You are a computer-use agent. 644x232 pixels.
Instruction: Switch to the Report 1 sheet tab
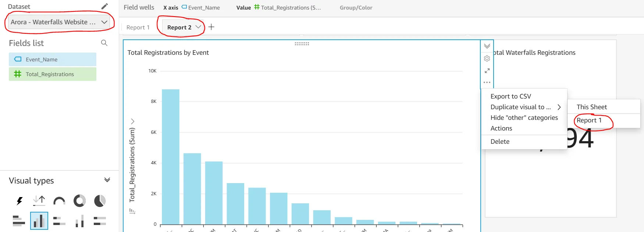pos(138,27)
